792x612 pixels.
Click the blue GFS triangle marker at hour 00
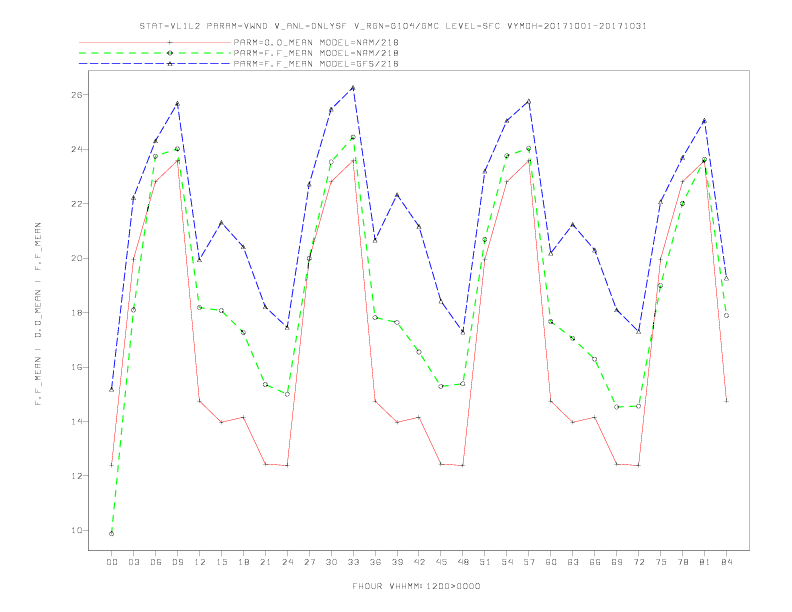coord(112,389)
